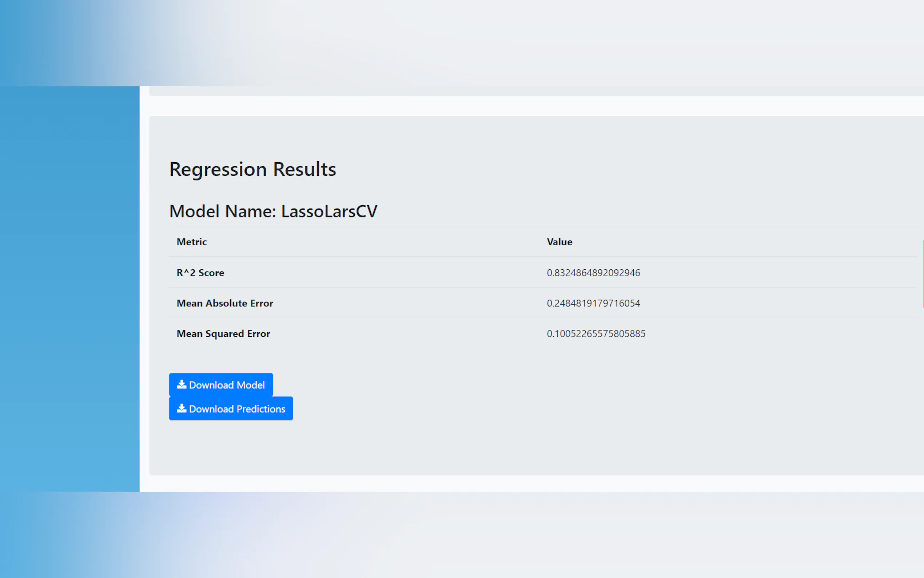Click the word LassoLarsCV in the model name
Viewport: 924px width, 578px height.
329,211
